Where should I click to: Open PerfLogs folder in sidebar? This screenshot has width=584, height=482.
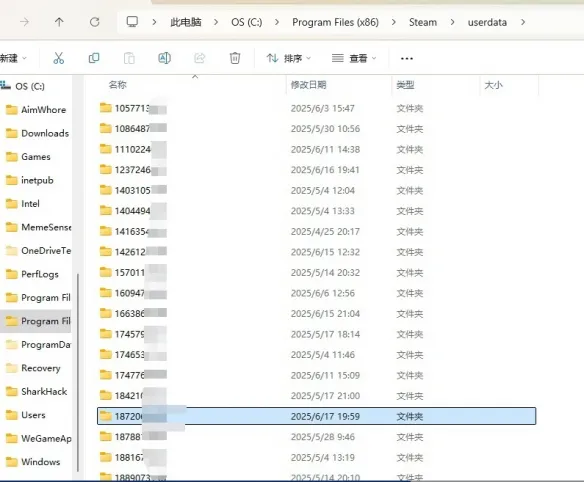tap(32, 274)
